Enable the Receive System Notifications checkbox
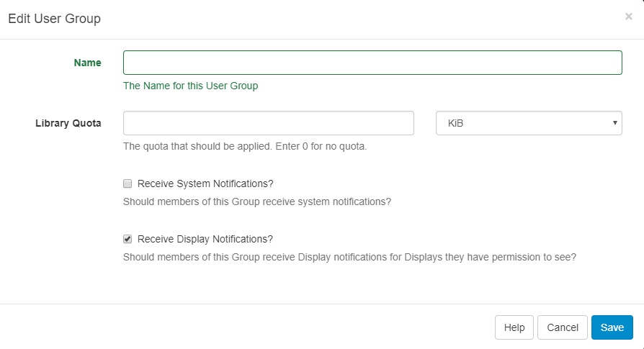This screenshot has height=349, width=644. pyautogui.click(x=128, y=183)
